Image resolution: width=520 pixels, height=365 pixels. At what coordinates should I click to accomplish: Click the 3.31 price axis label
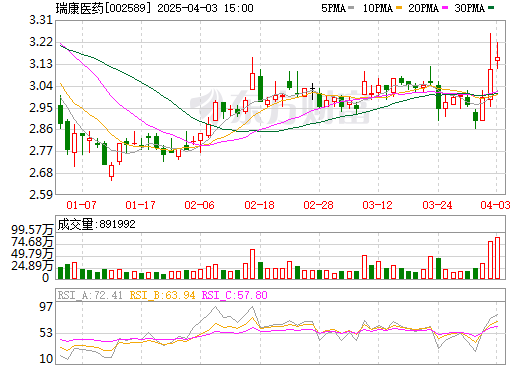41,20
